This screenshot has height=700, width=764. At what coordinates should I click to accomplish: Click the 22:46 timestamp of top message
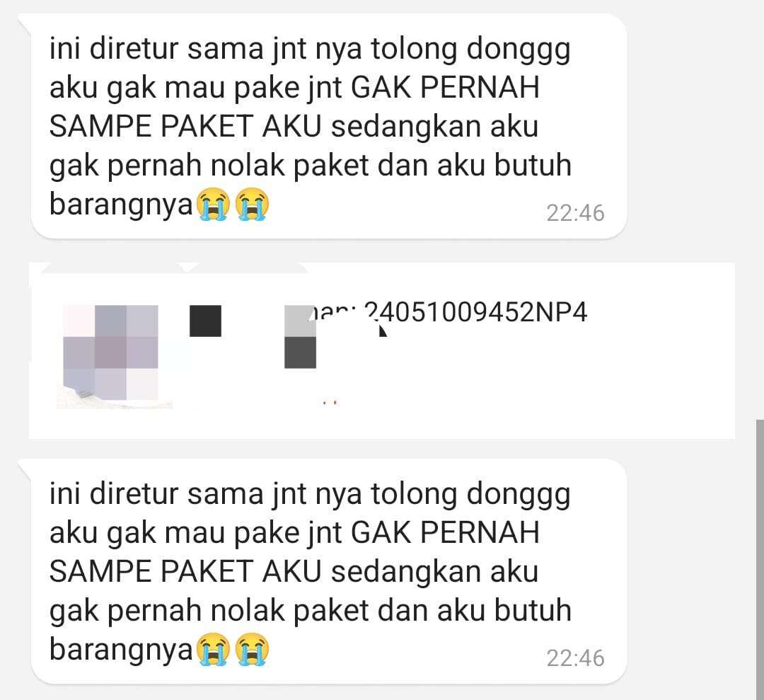(575, 214)
